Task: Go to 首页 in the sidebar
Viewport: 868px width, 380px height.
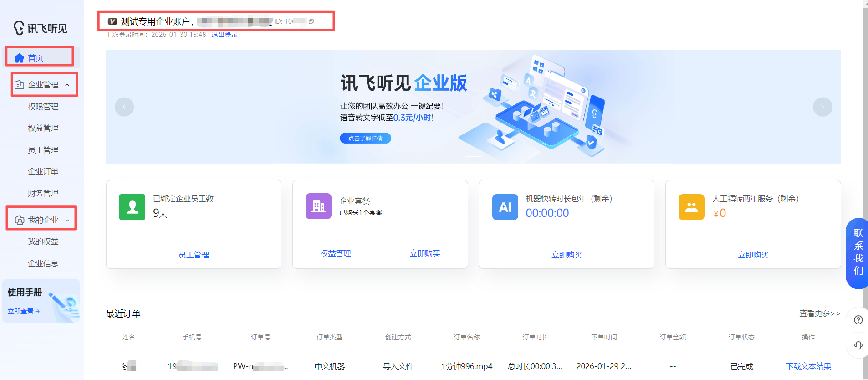Action: point(36,58)
